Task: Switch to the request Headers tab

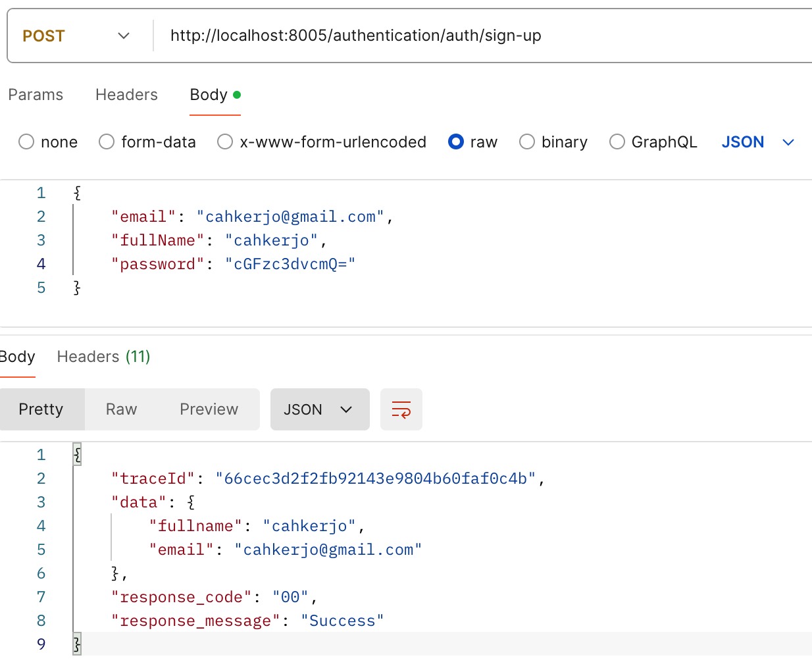Action: click(x=126, y=95)
